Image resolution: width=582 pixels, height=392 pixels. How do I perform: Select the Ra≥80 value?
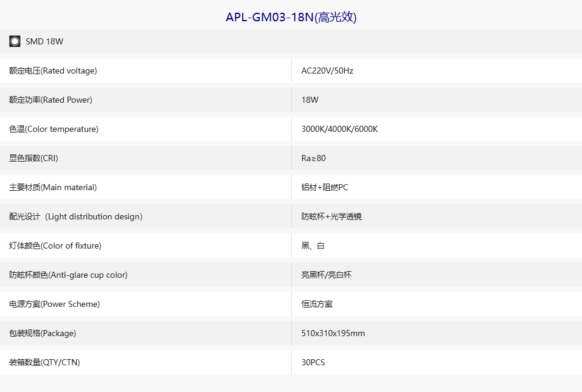click(314, 158)
